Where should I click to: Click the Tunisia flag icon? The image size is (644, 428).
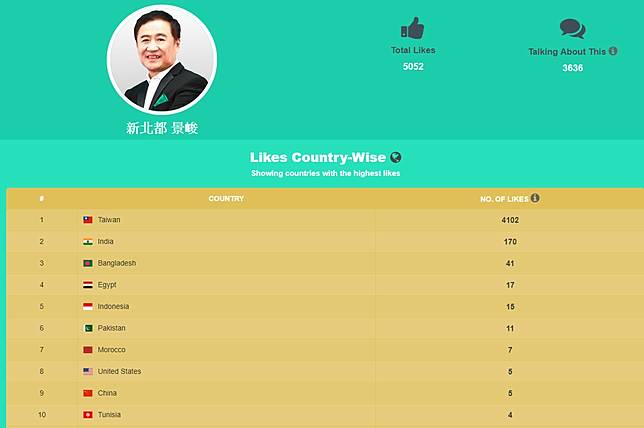click(88, 415)
